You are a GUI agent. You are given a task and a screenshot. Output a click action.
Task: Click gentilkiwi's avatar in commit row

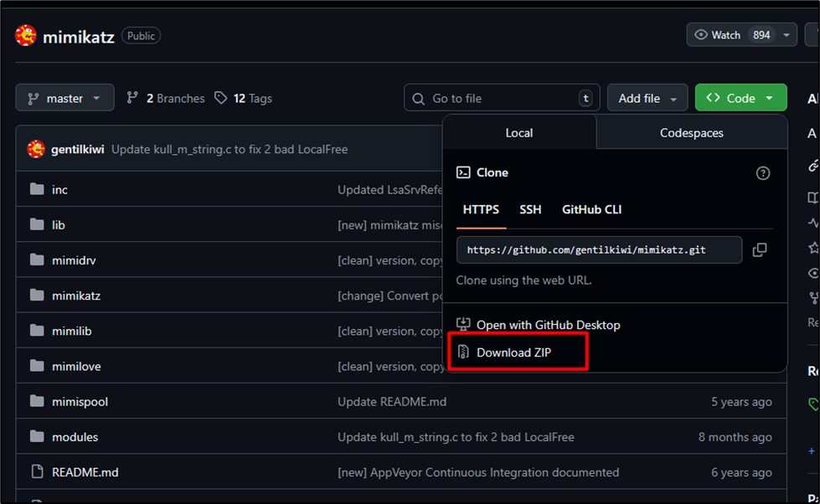pos(36,149)
